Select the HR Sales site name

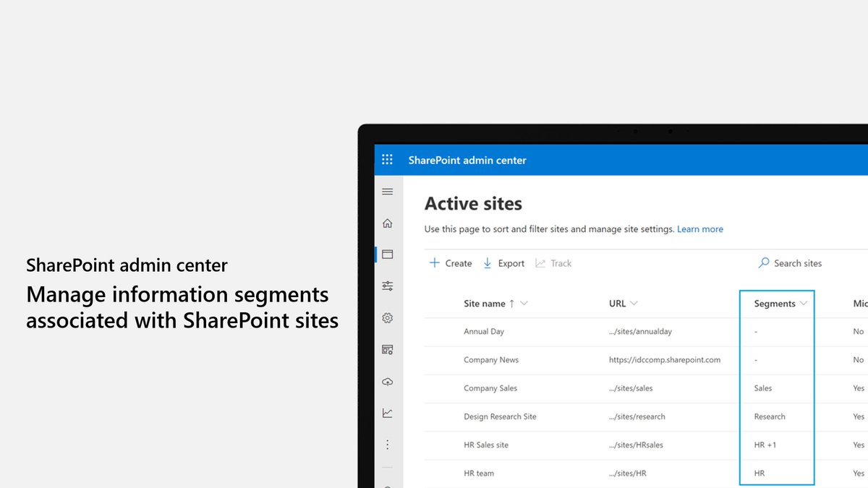point(486,445)
